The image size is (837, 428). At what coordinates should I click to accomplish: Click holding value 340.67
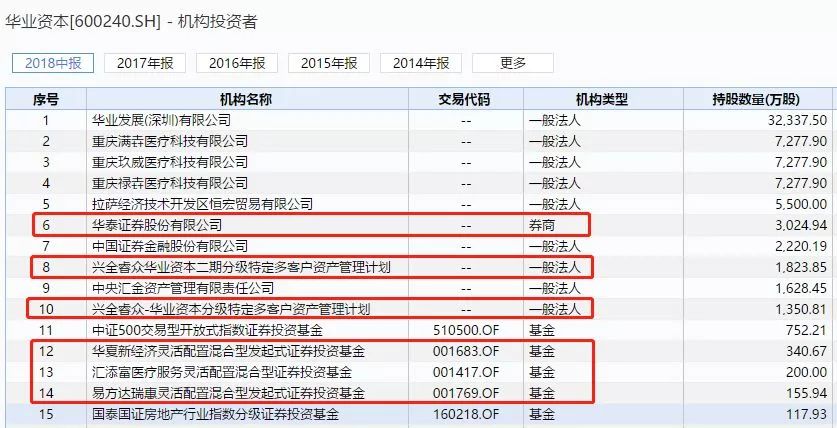point(807,351)
